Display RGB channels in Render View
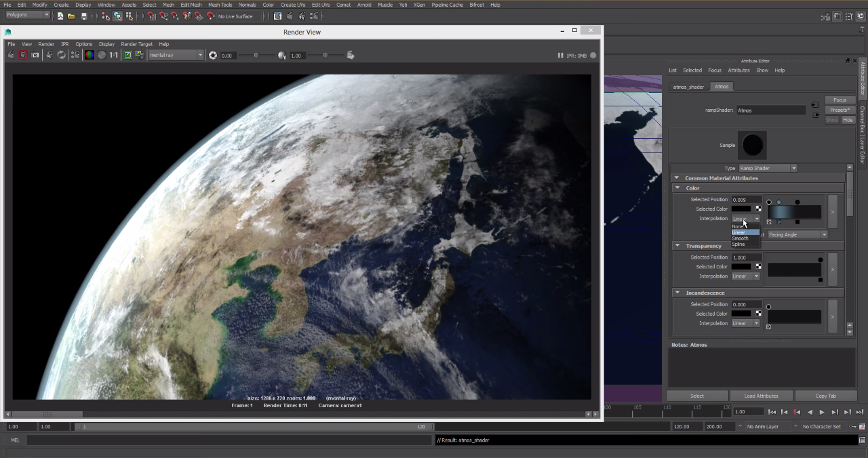The width and height of the screenshot is (868, 458). pyautogui.click(x=89, y=55)
